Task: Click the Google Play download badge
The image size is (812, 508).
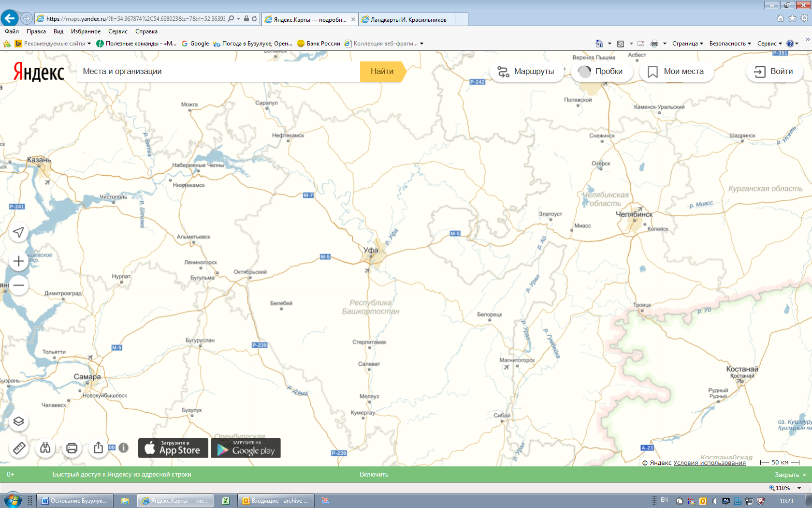Action: pos(246,448)
